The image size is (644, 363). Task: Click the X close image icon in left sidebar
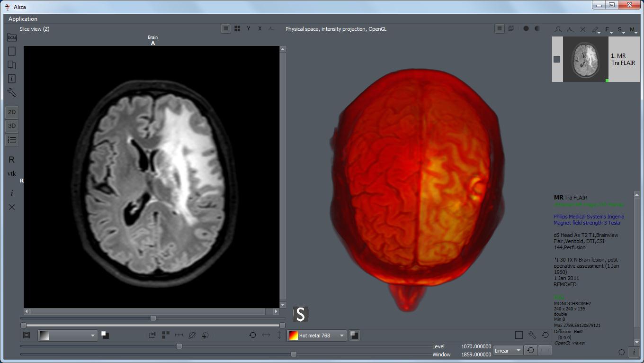[12, 207]
